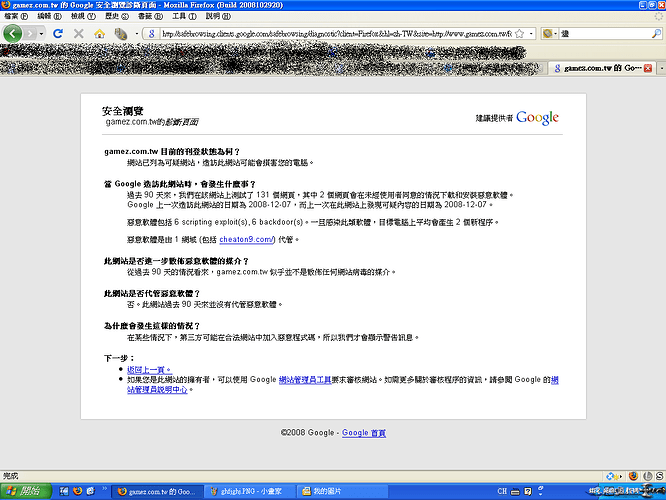Open the 編輯 (Edit) menu
The image size is (666, 500).
(x=49, y=16)
